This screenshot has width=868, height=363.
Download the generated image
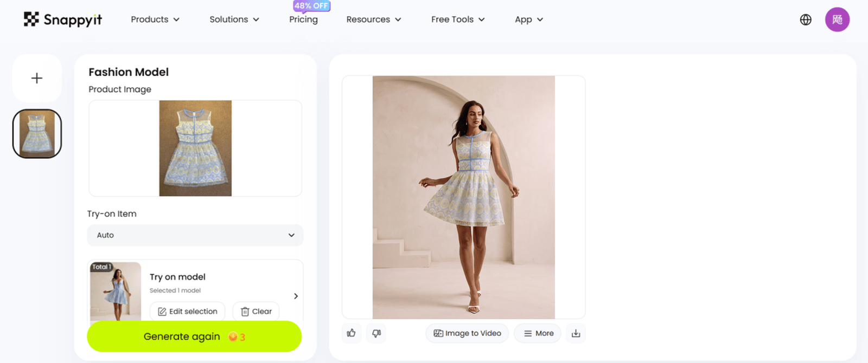[x=576, y=333]
